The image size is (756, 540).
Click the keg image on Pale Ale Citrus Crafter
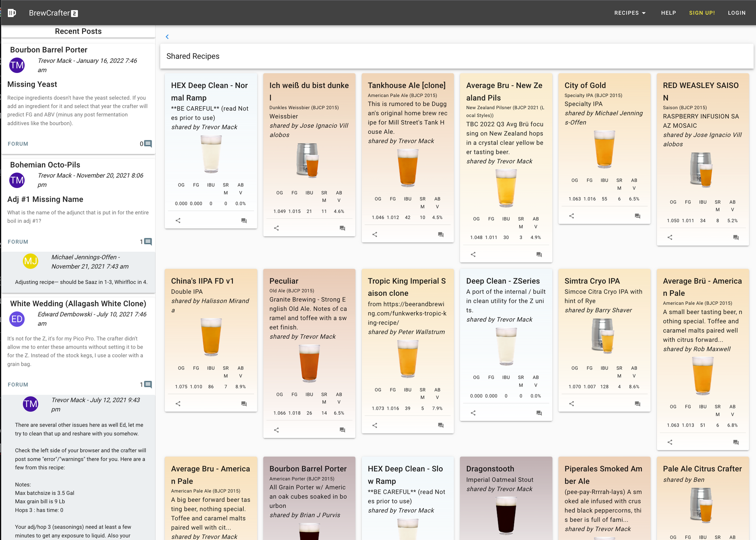click(701, 505)
